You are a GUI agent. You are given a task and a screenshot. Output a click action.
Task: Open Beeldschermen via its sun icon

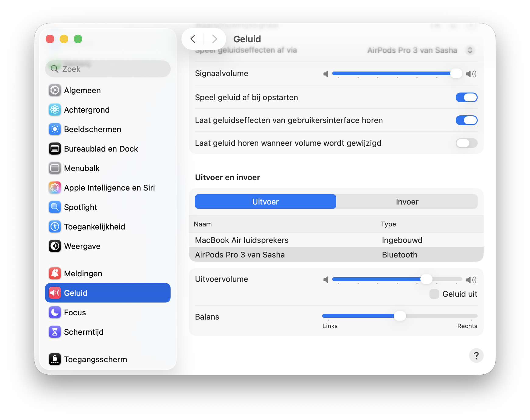click(x=55, y=129)
